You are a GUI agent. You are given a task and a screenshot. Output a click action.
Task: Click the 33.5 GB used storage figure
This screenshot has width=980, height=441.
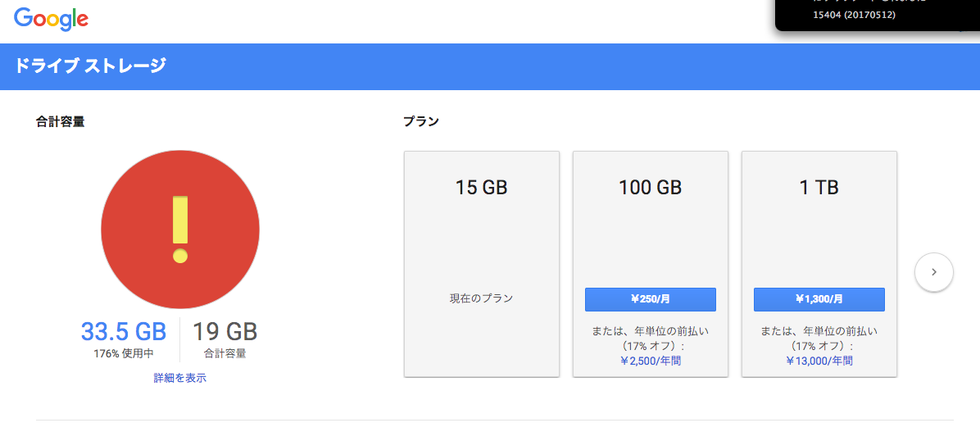(123, 332)
